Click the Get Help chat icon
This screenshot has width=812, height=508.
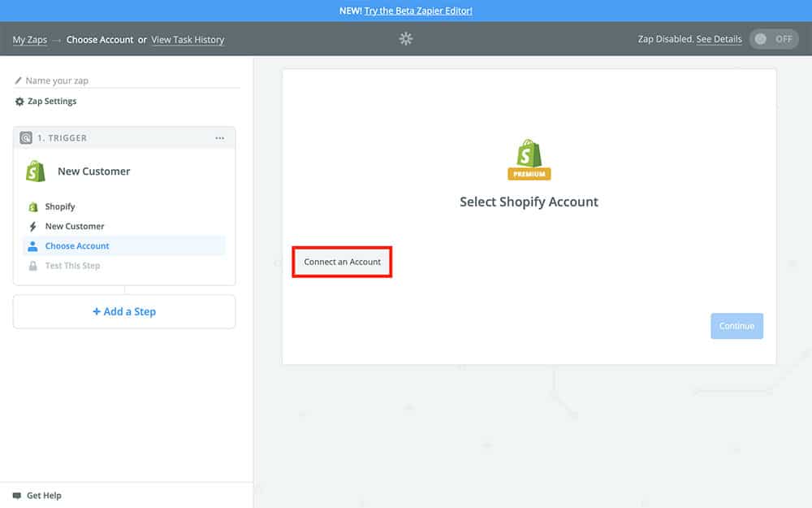click(17, 495)
